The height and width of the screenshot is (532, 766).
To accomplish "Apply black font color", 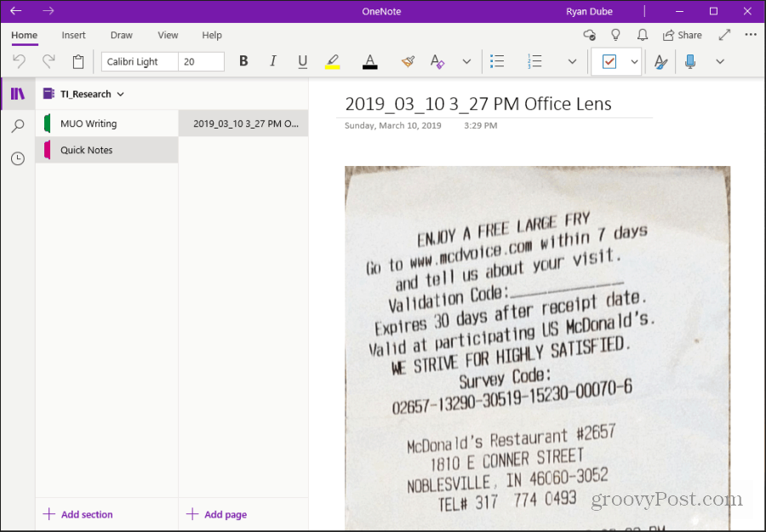I will click(x=370, y=61).
